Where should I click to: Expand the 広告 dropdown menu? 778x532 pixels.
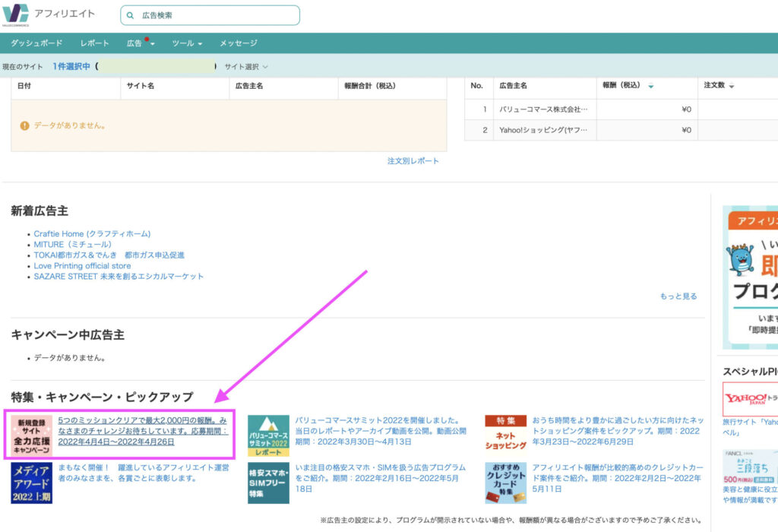[141, 43]
